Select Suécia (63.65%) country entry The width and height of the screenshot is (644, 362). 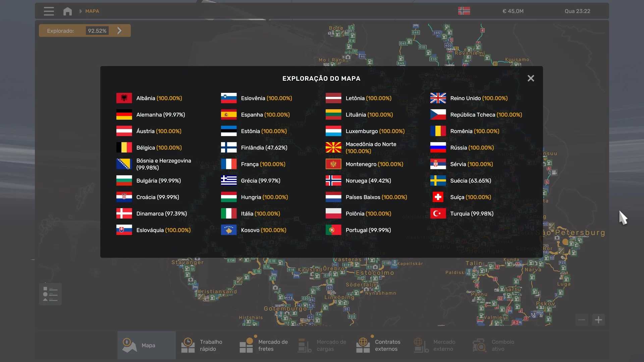coord(470,181)
